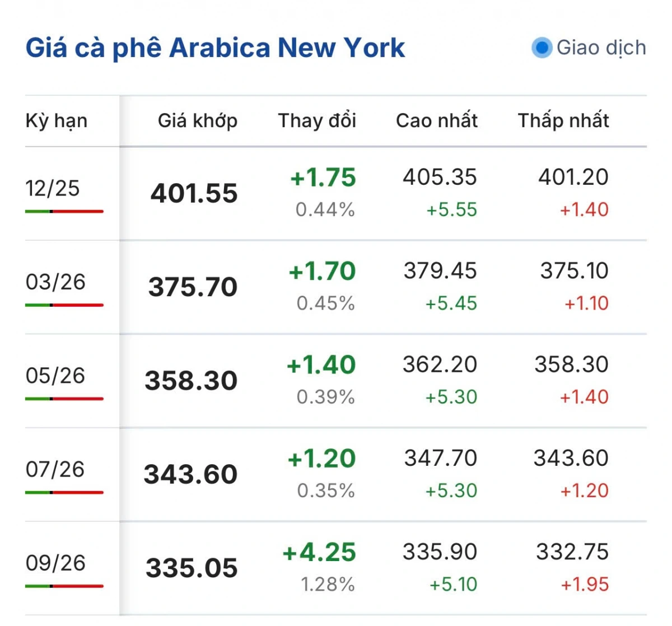
Task: Click the 343.60 lowest price value
Action: click(x=571, y=458)
